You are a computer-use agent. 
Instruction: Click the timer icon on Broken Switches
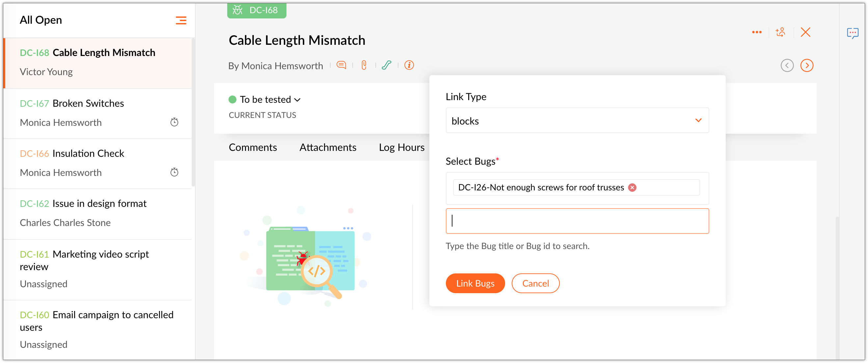174,122
